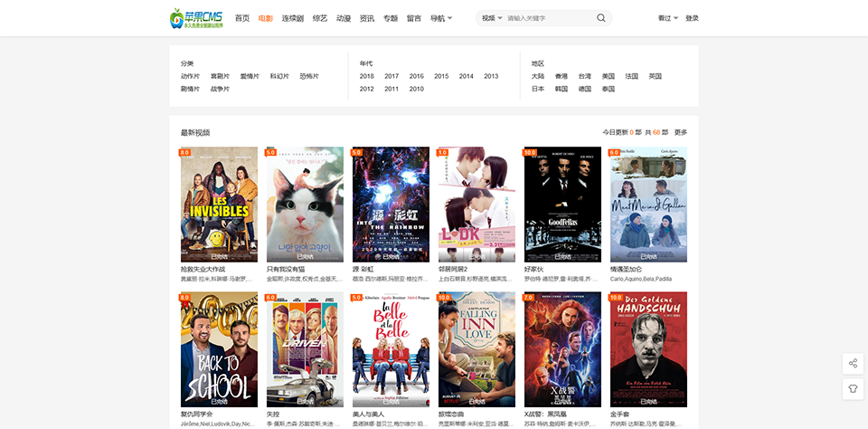Expand the 导航 dropdown menu

(x=441, y=18)
